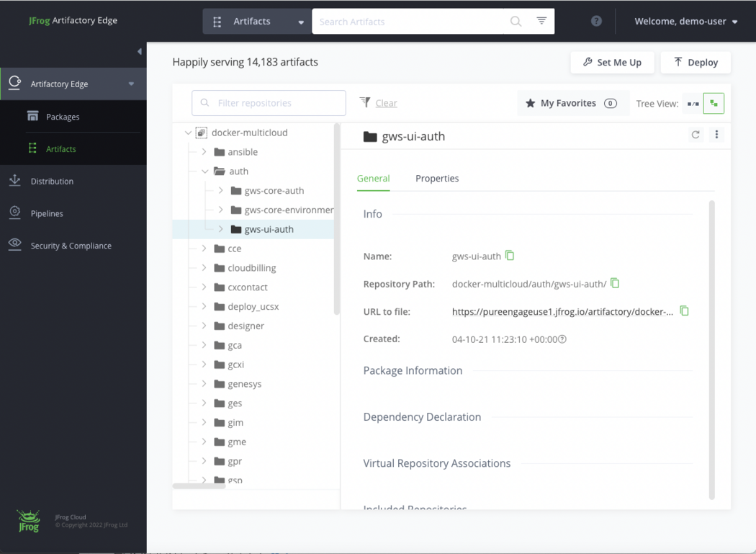Click the Created date help icon
This screenshot has height=554, width=756.
click(562, 339)
